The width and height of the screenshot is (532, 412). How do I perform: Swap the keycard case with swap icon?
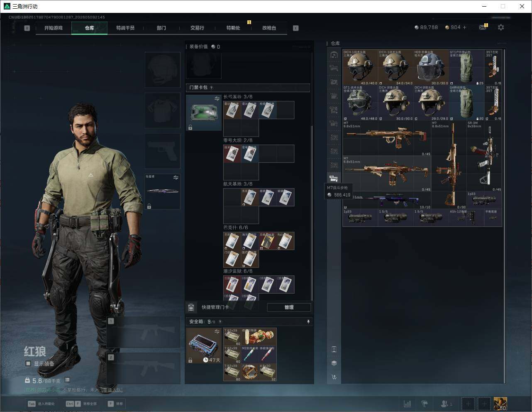coord(217,99)
